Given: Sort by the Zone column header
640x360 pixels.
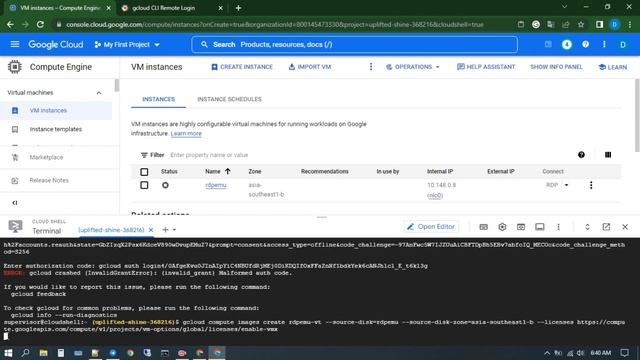Looking at the screenshot, I should click(255, 171).
